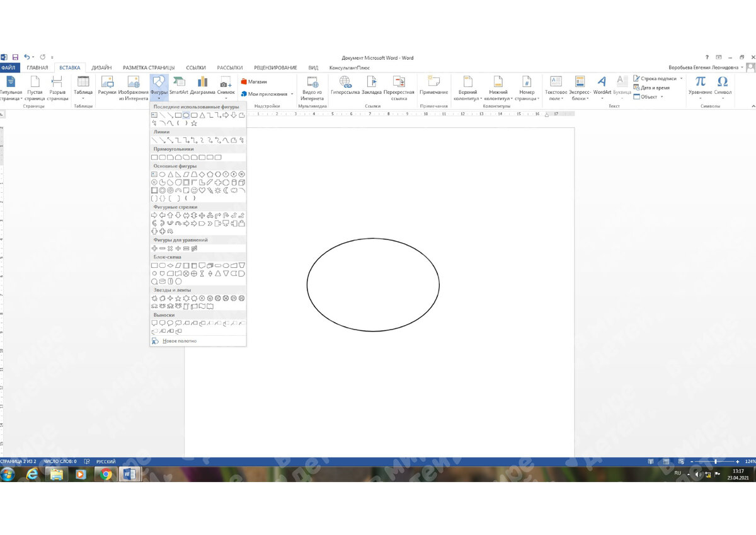This screenshot has width=756, height=535.
Task: Insert a chart with Диаграмма
Action: pyautogui.click(x=202, y=86)
